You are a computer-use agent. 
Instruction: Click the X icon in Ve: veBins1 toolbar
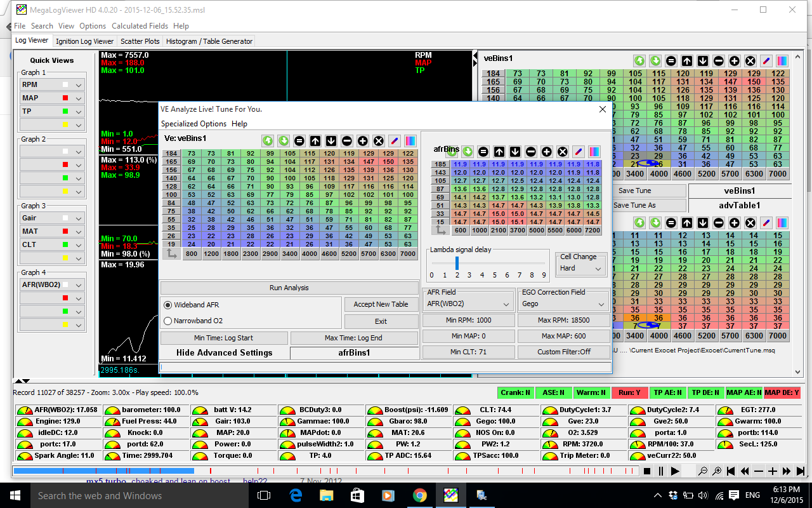click(379, 140)
